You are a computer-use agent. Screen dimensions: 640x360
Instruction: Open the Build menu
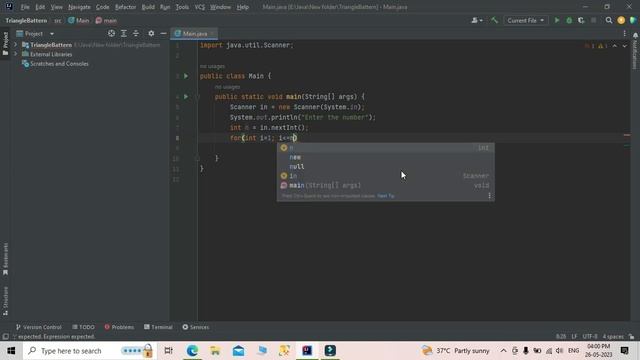point(148,7)
